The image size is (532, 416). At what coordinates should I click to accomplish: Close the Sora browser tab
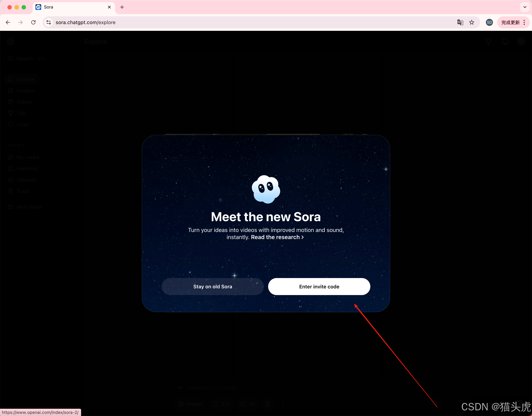pyautogui.click(x=109, y=7)
